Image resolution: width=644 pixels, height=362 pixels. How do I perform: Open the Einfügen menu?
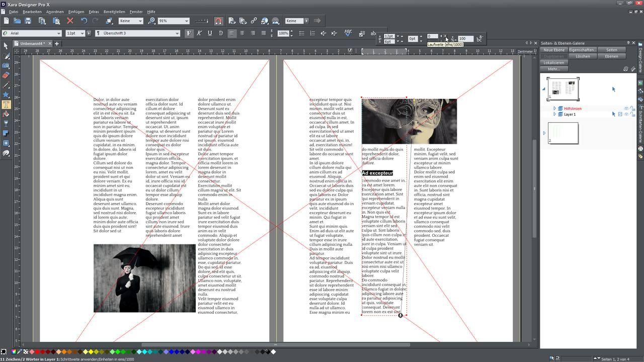coord(76,12)
